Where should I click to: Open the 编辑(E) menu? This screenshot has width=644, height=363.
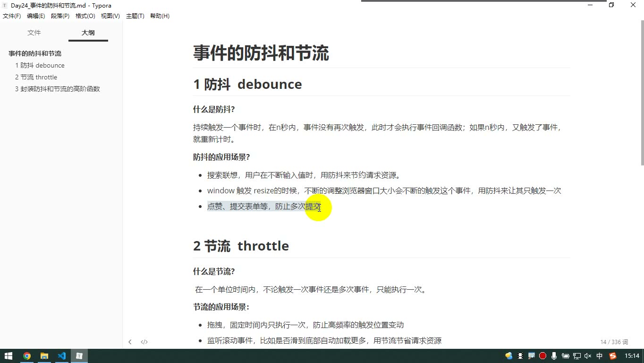[36, 16]
